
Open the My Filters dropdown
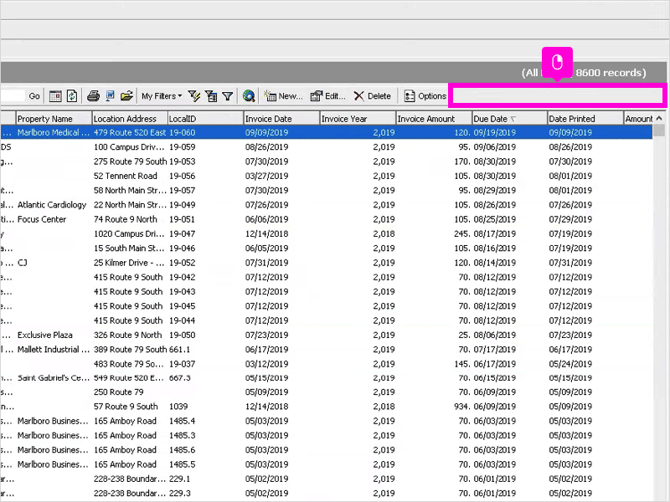tap(162, 96)
